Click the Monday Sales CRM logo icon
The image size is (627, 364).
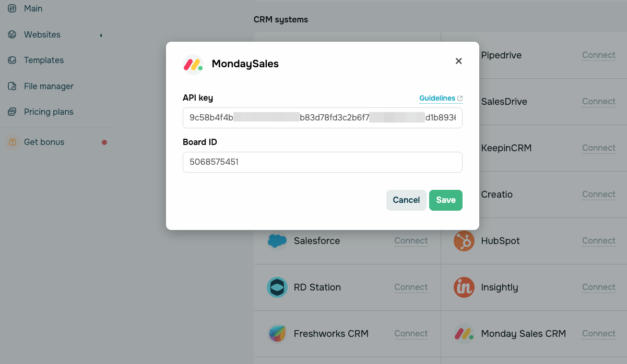point(464,334)
